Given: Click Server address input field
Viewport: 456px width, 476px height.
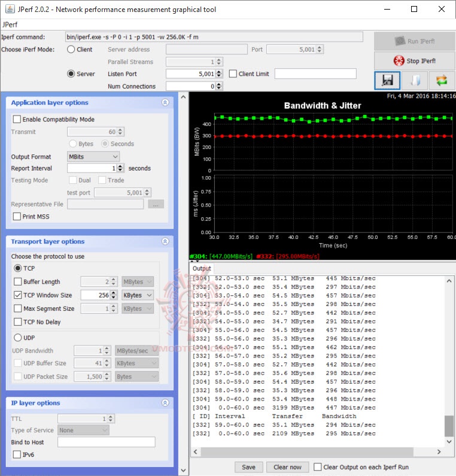Looking at the screenshot, I should [206, 49].
